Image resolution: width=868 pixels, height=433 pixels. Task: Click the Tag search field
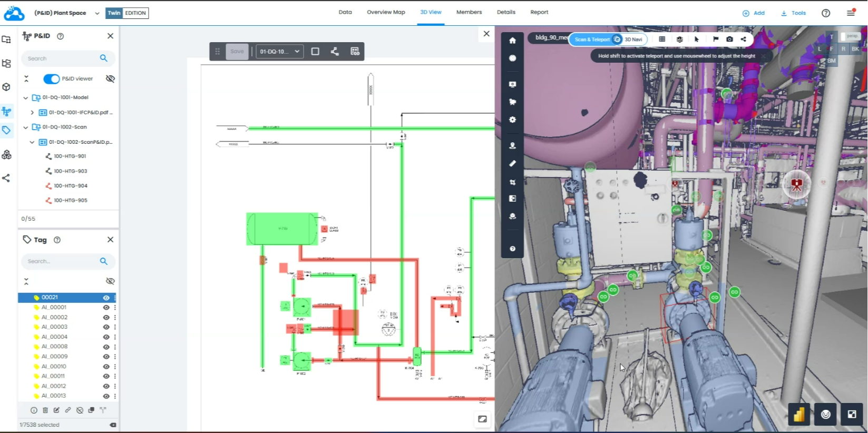point(67,261)
